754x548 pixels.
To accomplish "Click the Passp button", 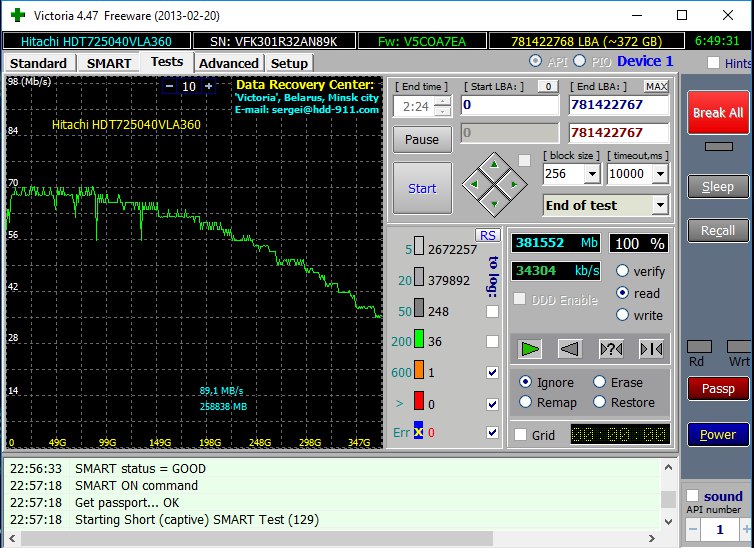I will (x=718, y=388).
